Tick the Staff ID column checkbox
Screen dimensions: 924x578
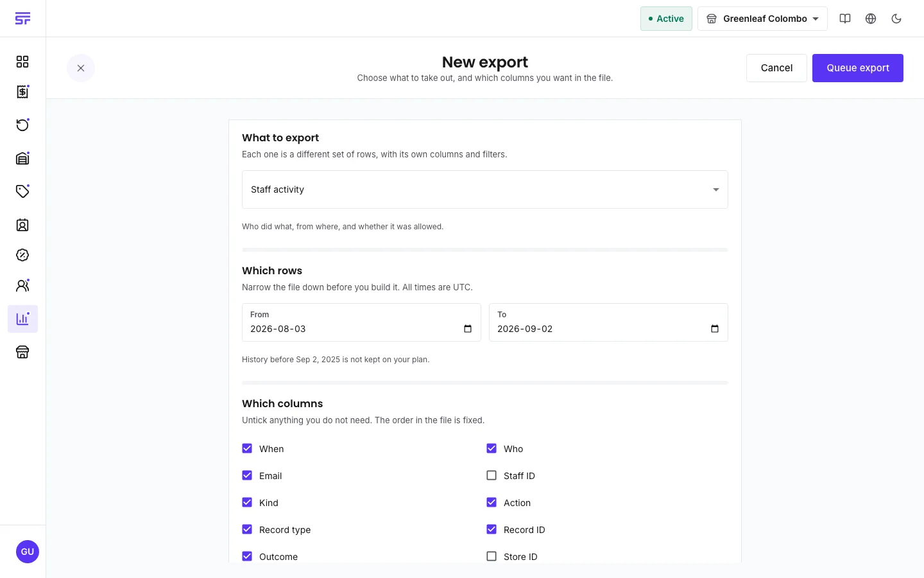(492, 475)
